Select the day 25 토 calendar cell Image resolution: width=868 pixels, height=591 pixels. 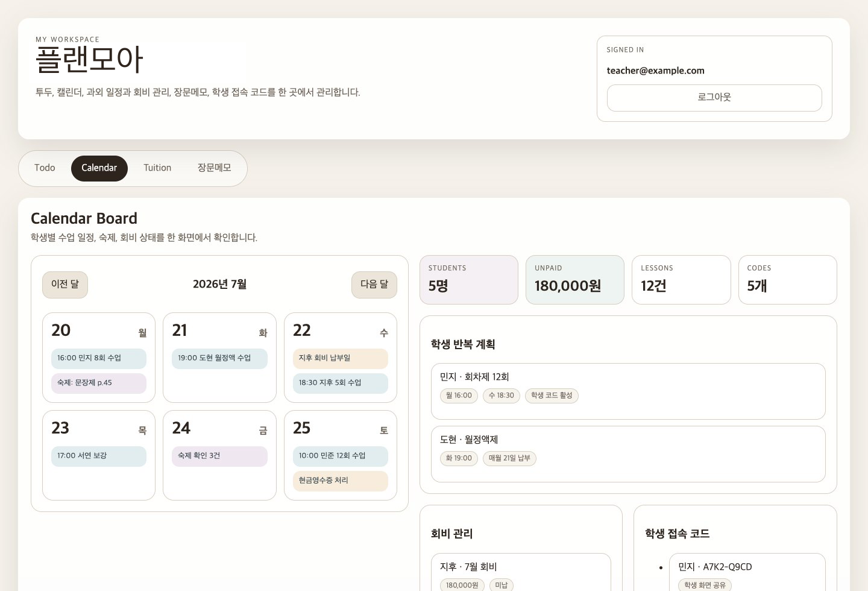pyautogui.click(x=341, y=455)
